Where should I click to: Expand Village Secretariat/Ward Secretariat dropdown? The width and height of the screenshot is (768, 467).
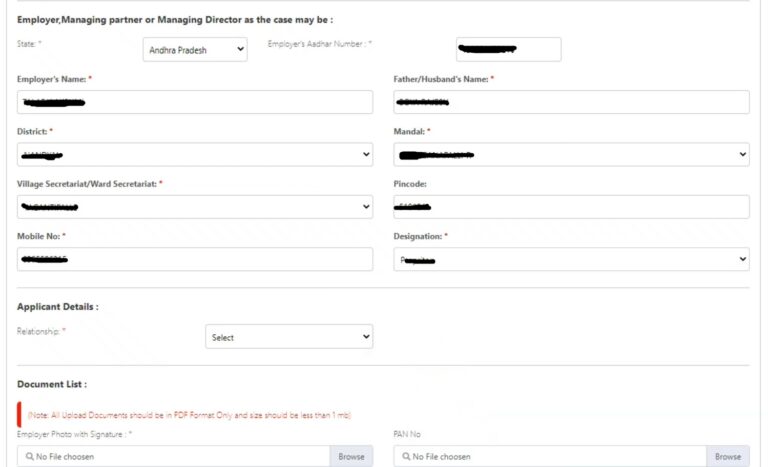[195, 207]
